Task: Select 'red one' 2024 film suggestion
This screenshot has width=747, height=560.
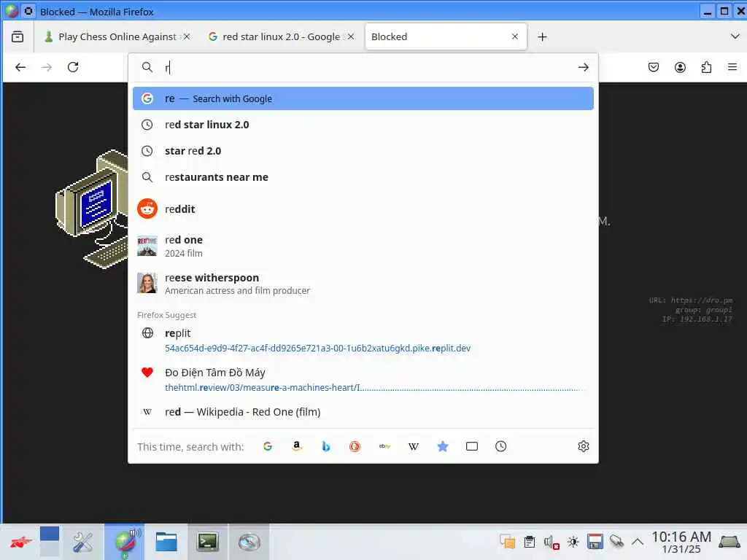Action: [x=363, y=246]
